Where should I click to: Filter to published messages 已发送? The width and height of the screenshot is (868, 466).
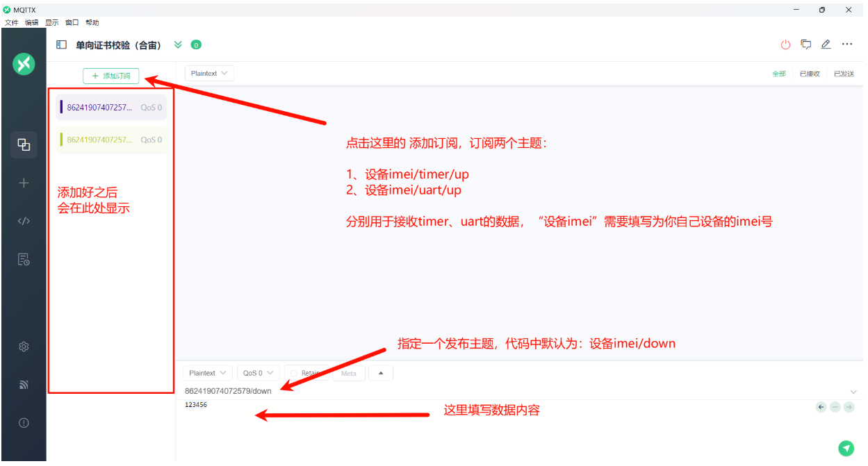pos(844,74)
